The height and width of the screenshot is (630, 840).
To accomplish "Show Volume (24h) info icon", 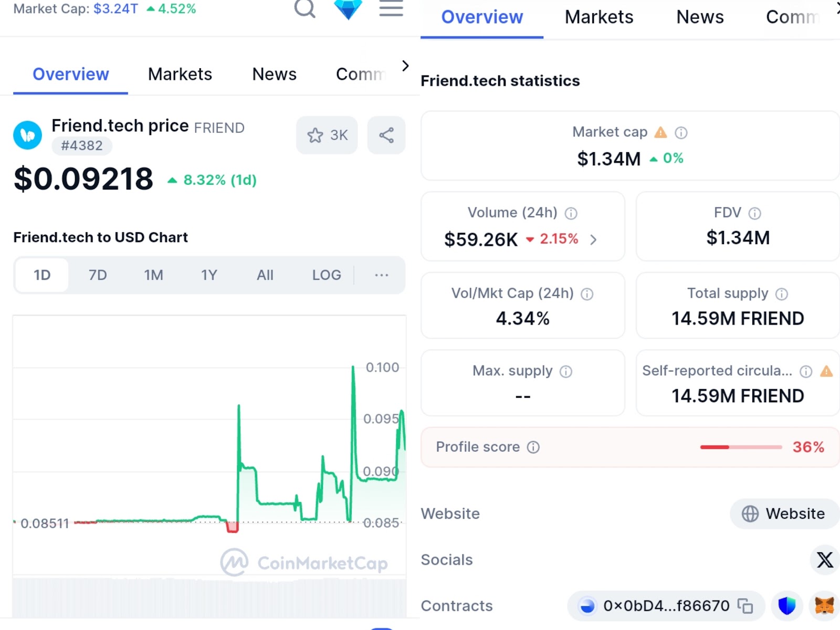I will tap(571, 213).
